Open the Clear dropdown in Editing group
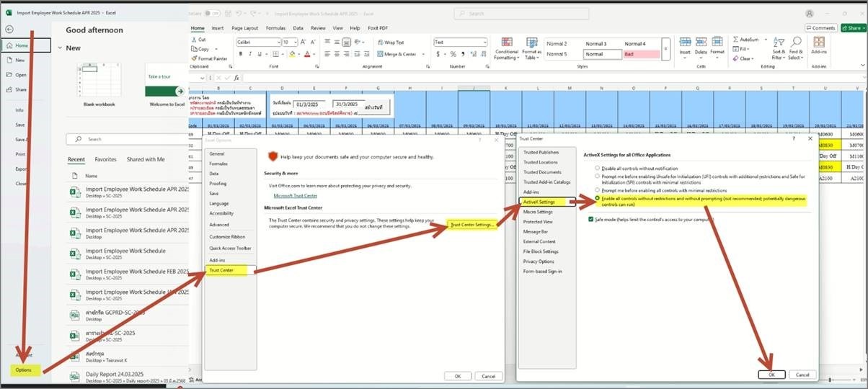 pos(743,58)
